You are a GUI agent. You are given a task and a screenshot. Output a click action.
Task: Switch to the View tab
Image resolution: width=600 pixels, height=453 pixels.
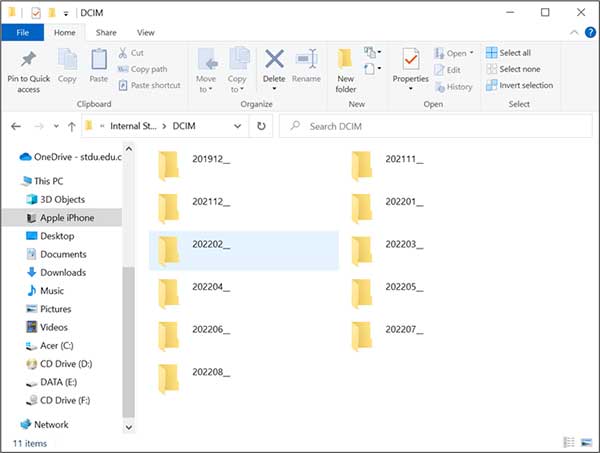click(146, 33)
